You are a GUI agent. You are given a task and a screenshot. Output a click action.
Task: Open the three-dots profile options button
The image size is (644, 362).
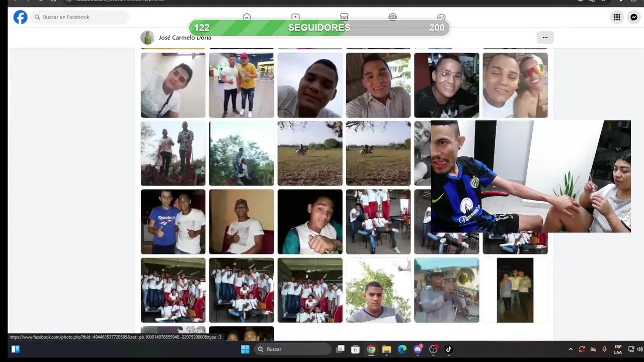pyautogui.click(x=545, y=38)
